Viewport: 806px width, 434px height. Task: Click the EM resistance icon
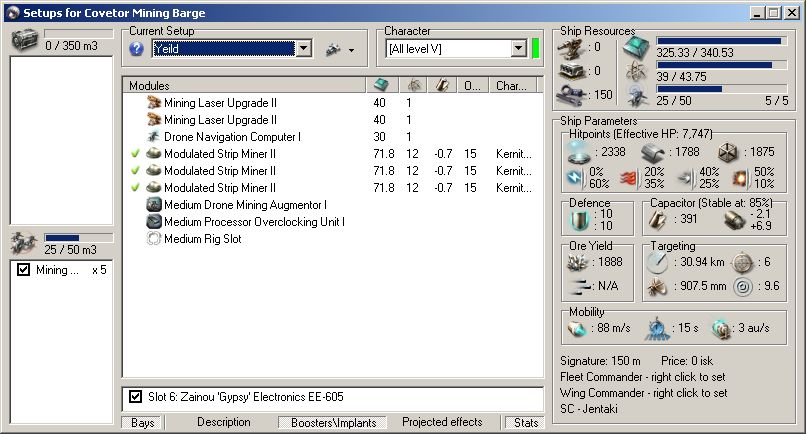(575, 178)
